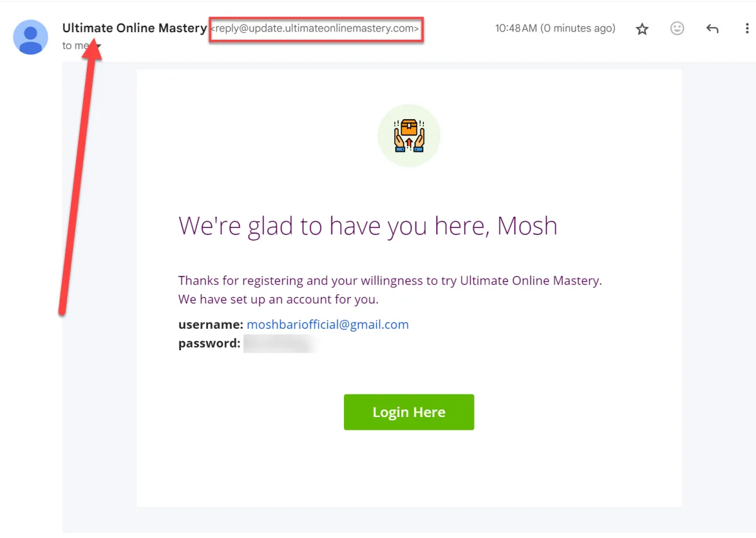Screen dimensions: 756x538
Task: Open the three-dot more options menu
Action: (x=747, y=29)
